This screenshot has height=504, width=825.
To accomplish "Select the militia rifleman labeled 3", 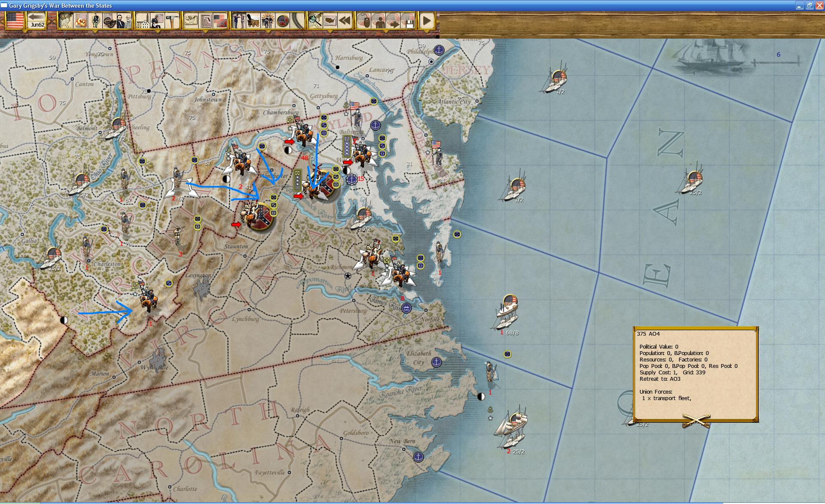I will click(178, 236).
